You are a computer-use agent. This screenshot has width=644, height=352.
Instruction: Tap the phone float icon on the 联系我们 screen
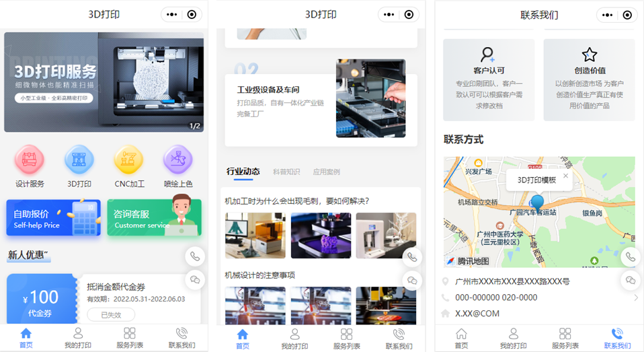pos(630,257)
